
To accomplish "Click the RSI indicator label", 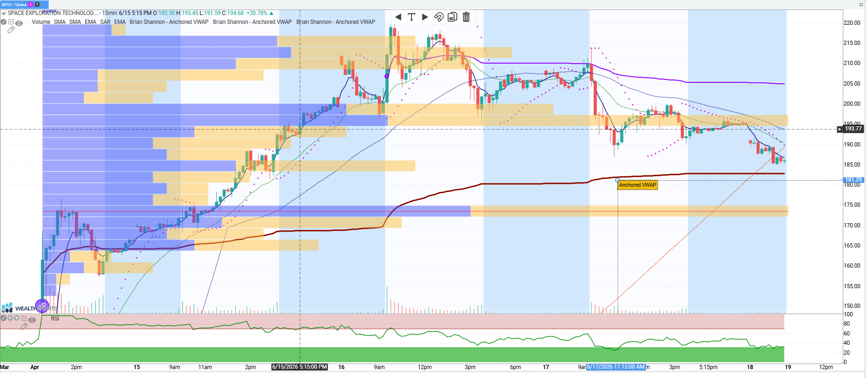I will pyautogui.click(x=55, y=319).
